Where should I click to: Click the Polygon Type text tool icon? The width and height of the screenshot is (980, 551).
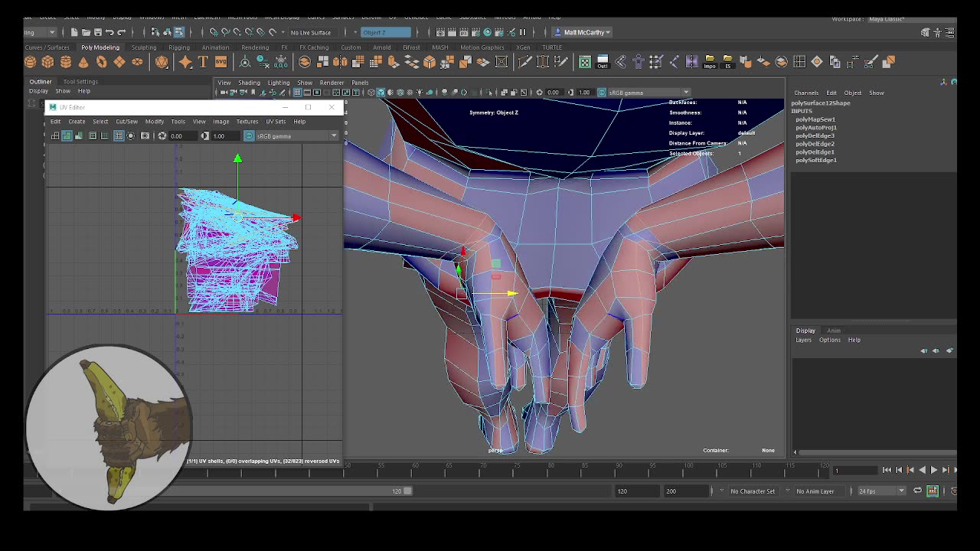[203, 62]
